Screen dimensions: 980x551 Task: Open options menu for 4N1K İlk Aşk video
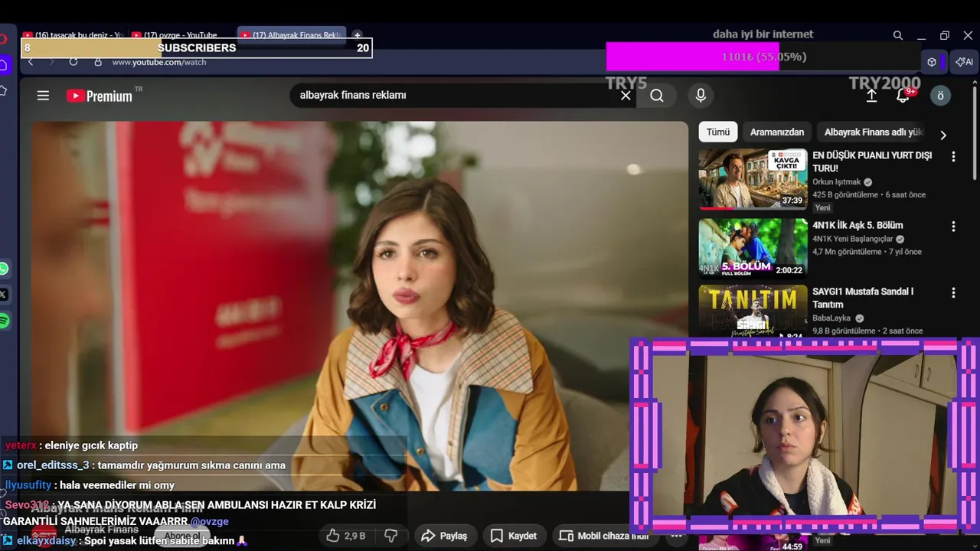(x=953, y=227)
